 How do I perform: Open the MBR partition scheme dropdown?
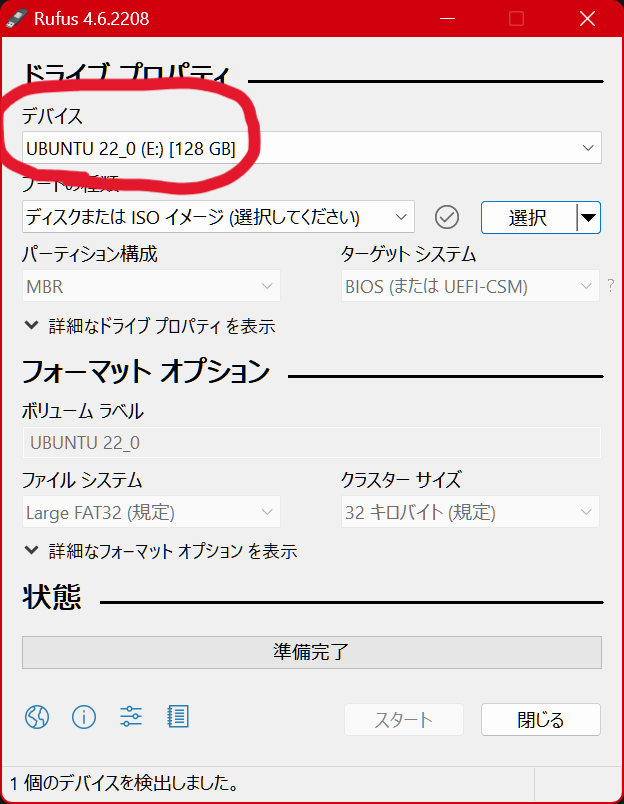[x=151, y=286]
